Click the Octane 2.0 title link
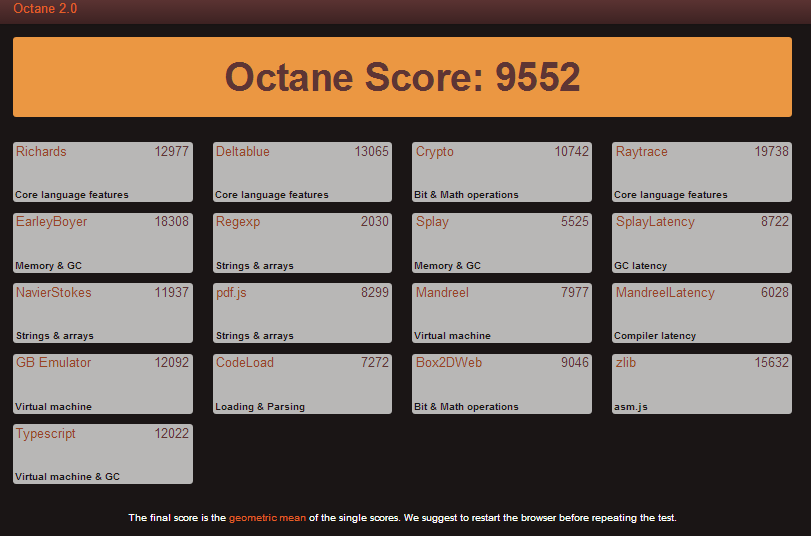Viewport: 811px width, 536px height. tap(45, 8)
